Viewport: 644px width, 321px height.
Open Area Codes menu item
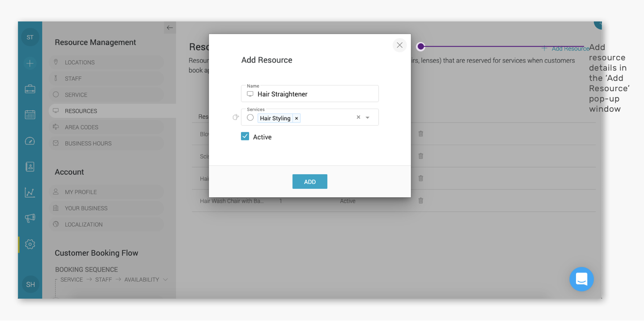106,127
